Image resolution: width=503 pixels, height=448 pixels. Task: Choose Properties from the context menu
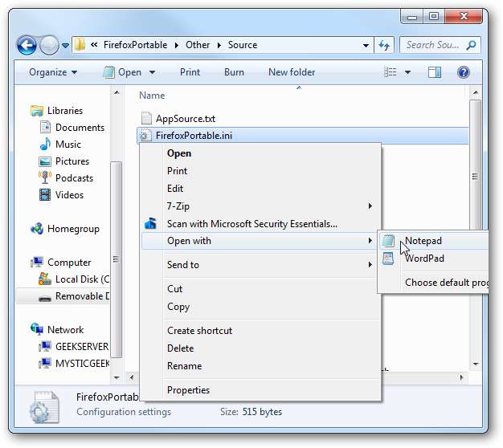coord(188,390)
